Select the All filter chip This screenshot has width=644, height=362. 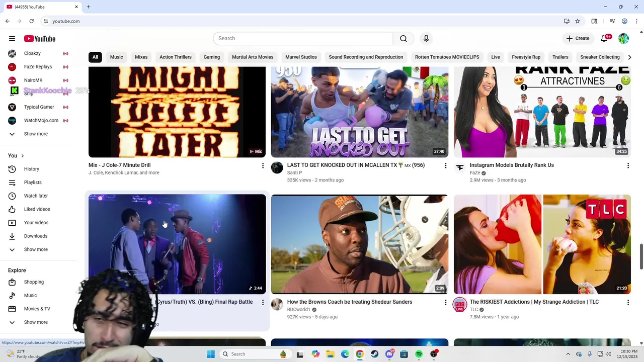pyautogui.click(x=95, y=57)
